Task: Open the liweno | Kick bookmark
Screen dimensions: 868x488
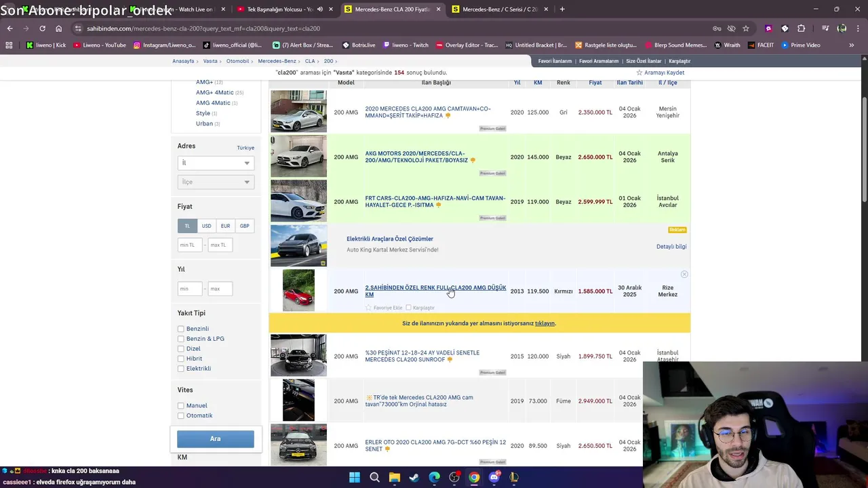Action: [x=46, y=45]
